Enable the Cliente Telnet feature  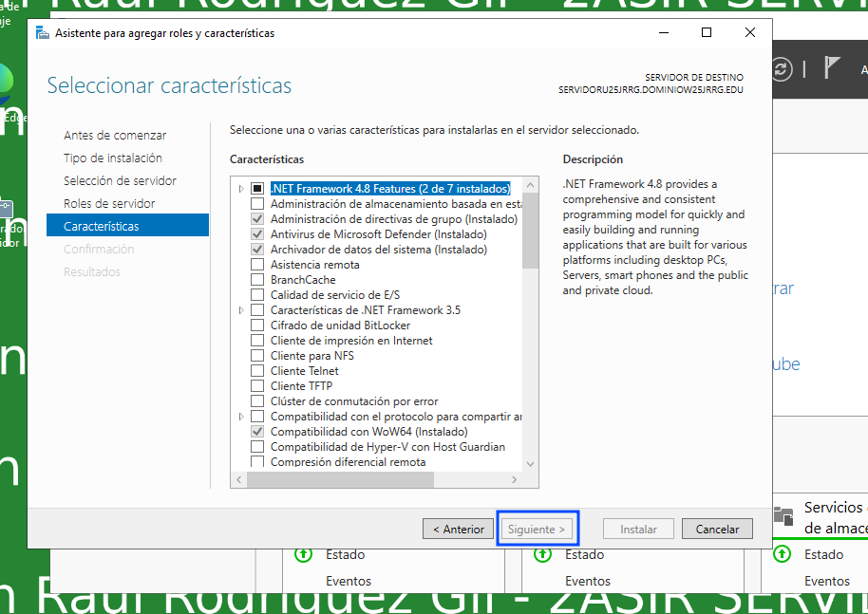tap(257, 371)
